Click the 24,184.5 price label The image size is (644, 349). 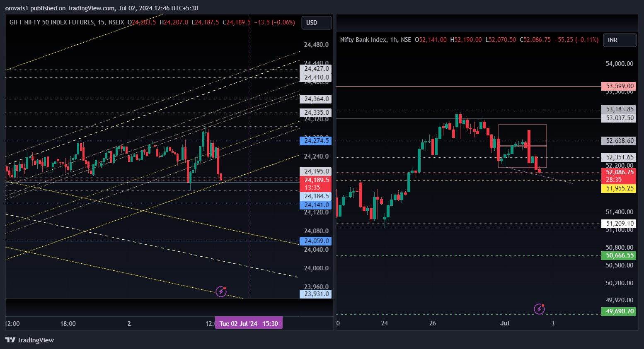(317, 196)
